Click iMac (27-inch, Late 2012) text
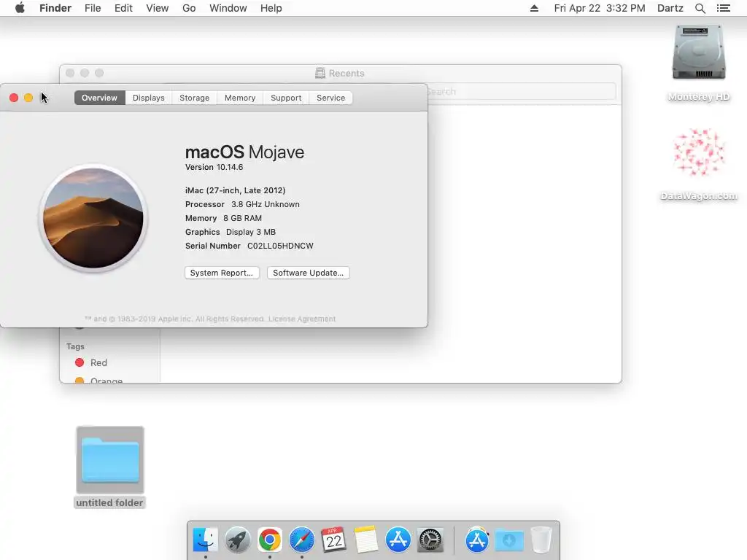This screenshot has height=560, width=747. tap(235, 190)
